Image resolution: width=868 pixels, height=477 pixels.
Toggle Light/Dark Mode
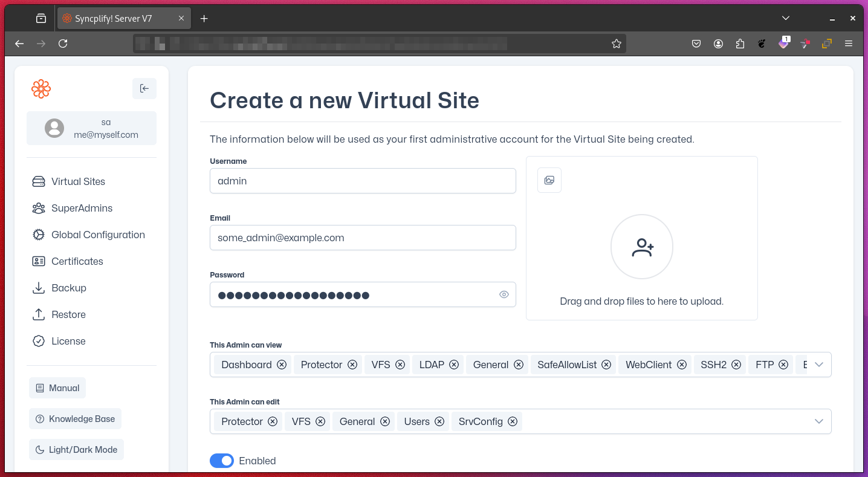(76, 449)
